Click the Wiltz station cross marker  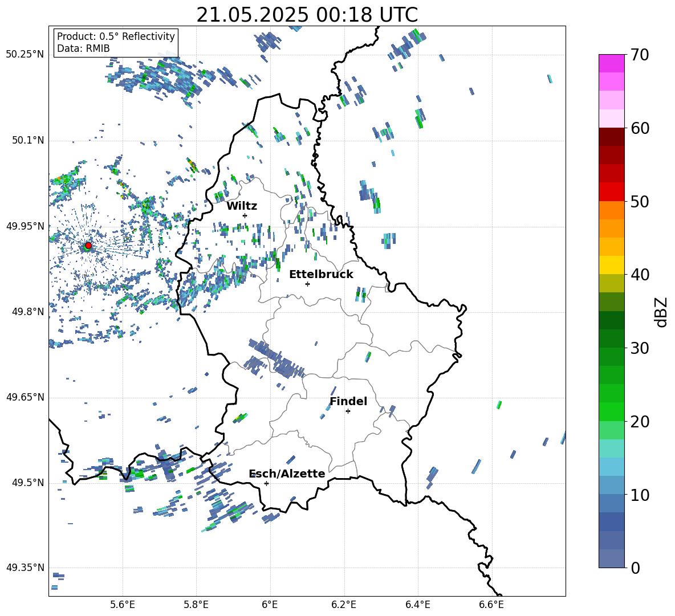pos(245,215)
